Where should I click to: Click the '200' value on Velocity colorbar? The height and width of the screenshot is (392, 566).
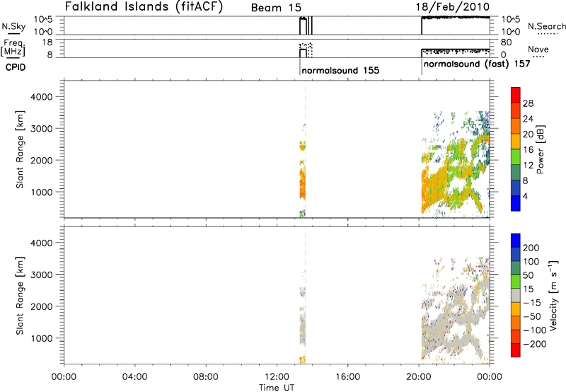coord(531,248)
